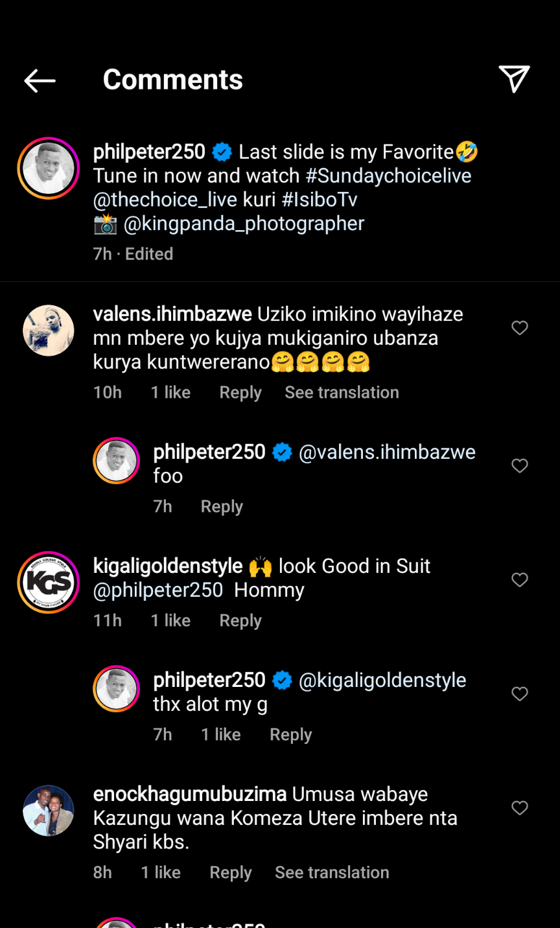Like valens.ihimbazwe's comment with the heart

520,328
